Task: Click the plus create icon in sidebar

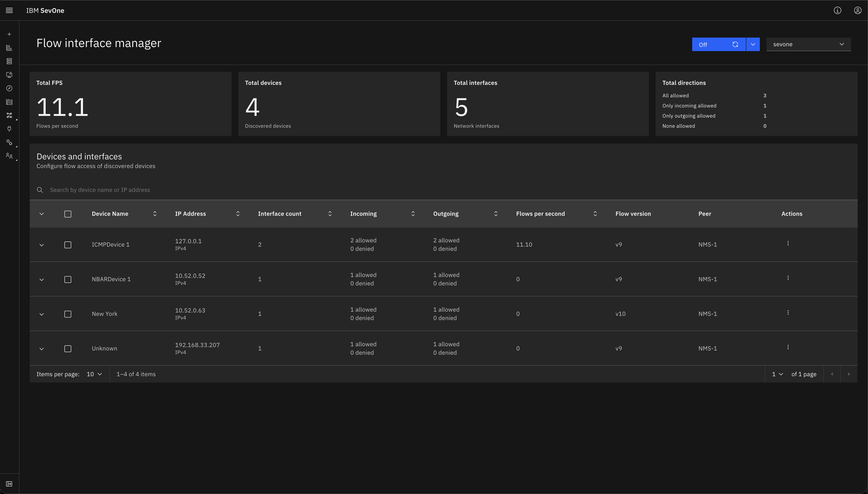Action: pyautogui.click(x=9, y=34)
